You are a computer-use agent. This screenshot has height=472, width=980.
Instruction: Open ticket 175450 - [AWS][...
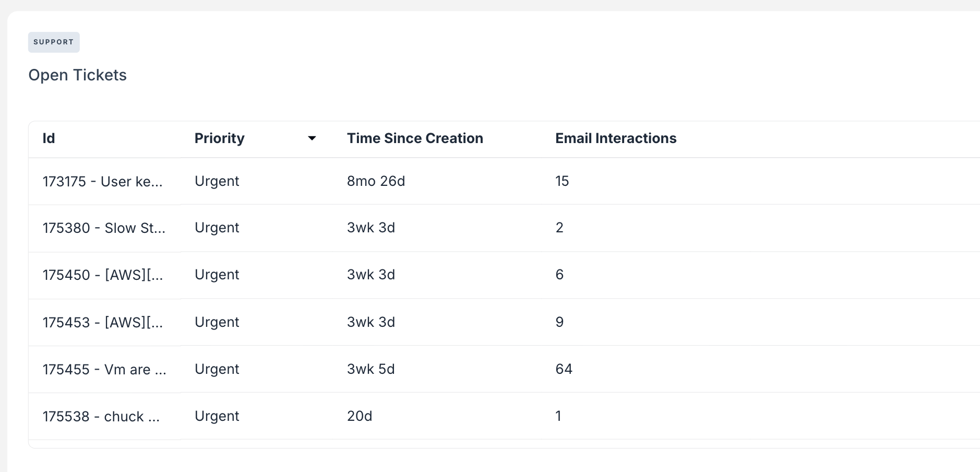pos(103,275)
